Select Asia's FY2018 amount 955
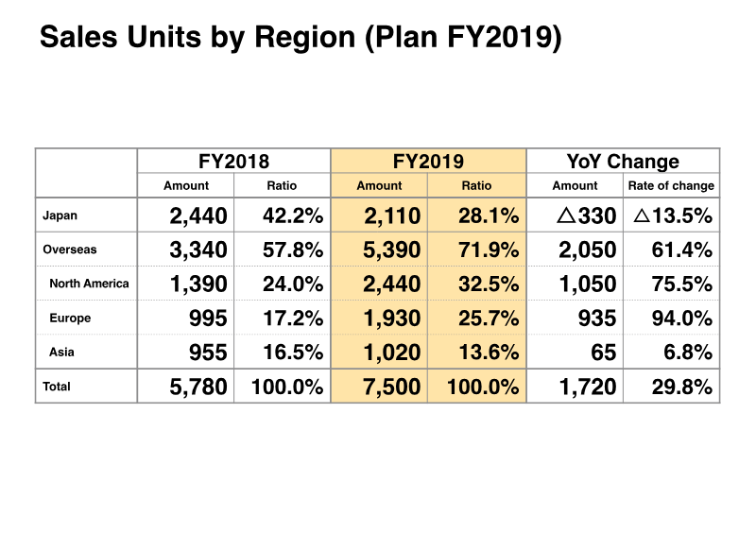756x534 pixels. click(x=208, y=353)
